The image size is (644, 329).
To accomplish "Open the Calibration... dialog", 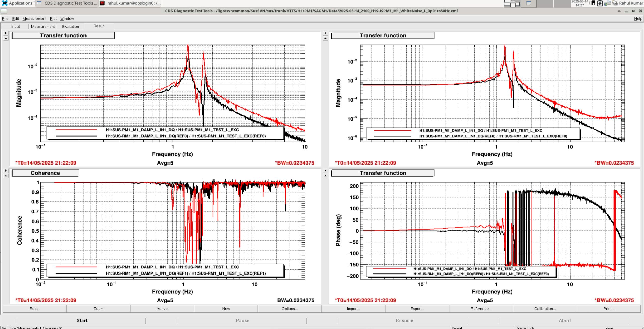I will pos(545,309).
